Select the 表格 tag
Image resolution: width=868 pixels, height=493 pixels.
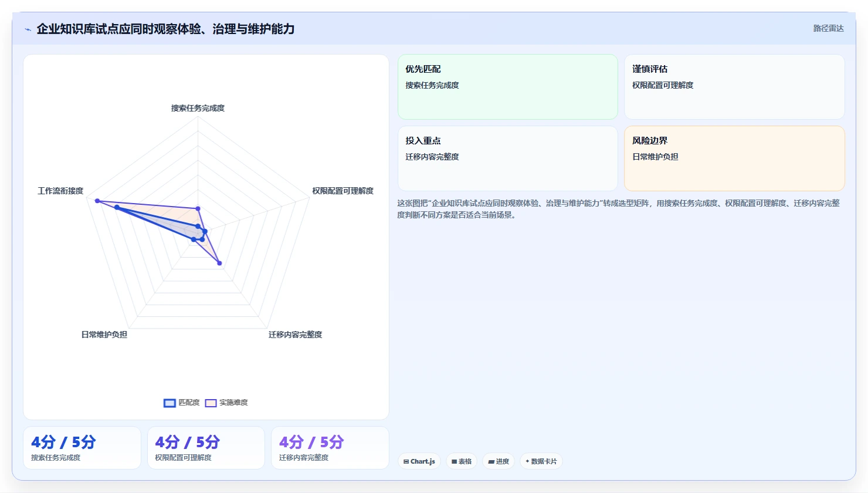462,461
